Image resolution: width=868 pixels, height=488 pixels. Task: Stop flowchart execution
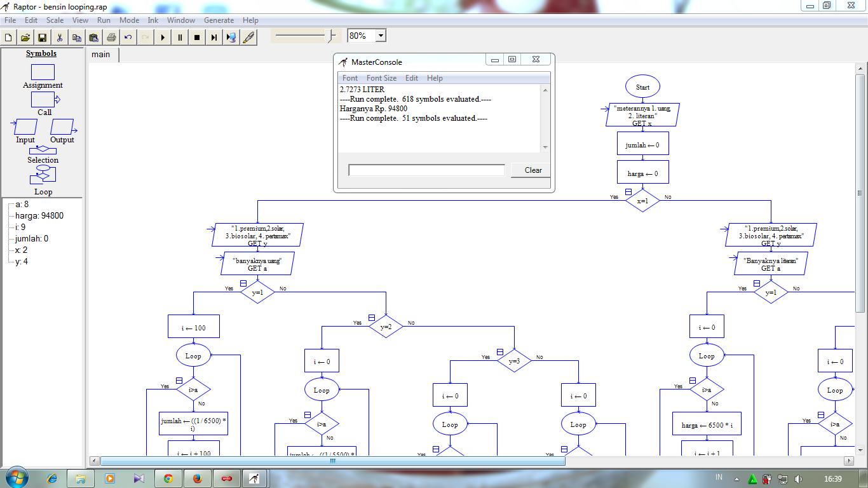(x=197, y=37)
